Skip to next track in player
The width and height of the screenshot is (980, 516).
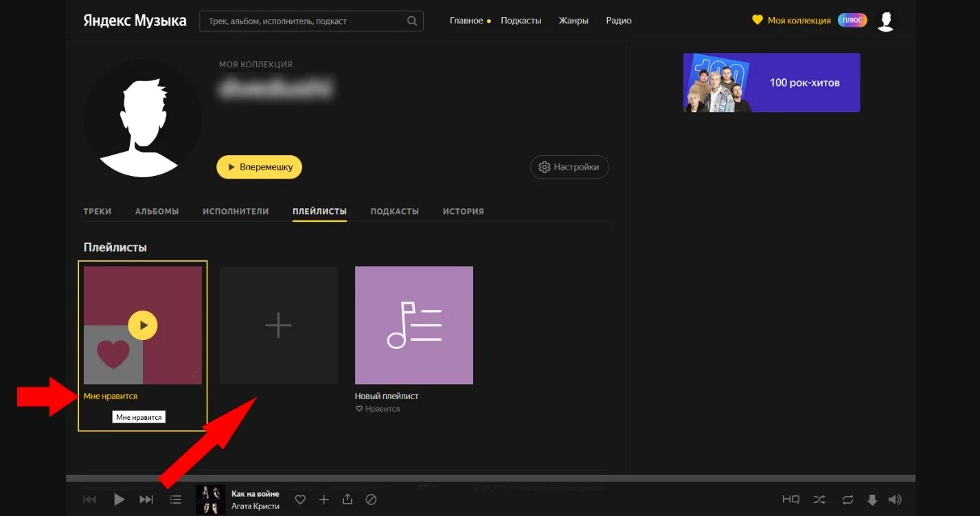click(x=146, y=500)
